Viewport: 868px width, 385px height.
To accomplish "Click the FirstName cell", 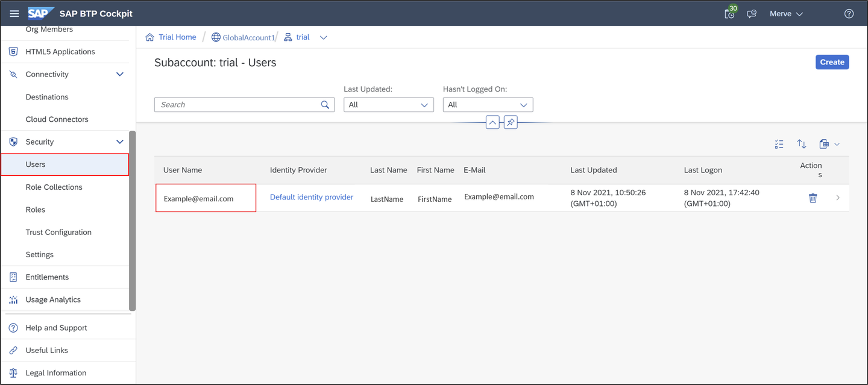I will pyautogui.click(x=435, y=199).
